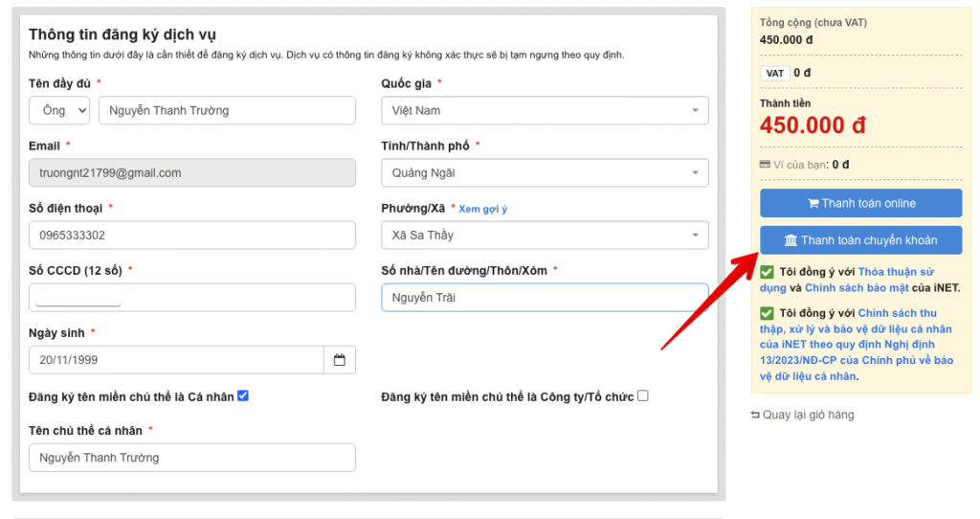This screenshot has width=980, height=519.
Task: Click the wallet icon beside Ví của bạn
Action: [765, 165]
